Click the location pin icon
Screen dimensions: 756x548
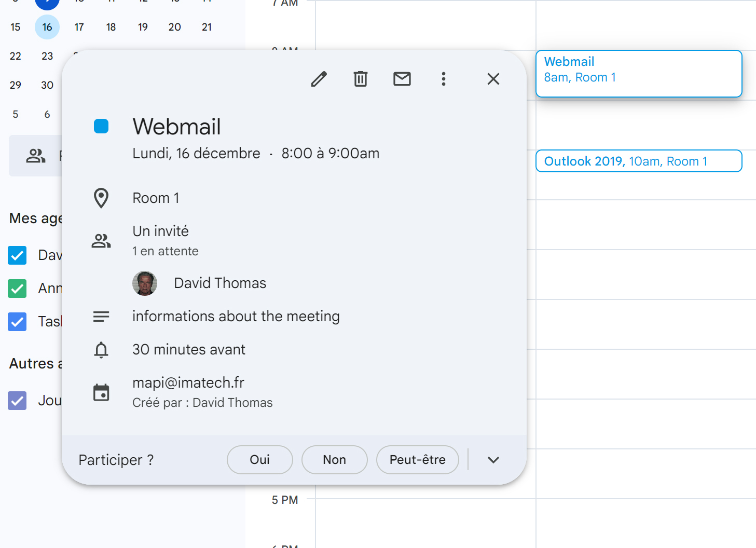click(x=101, y=198)
